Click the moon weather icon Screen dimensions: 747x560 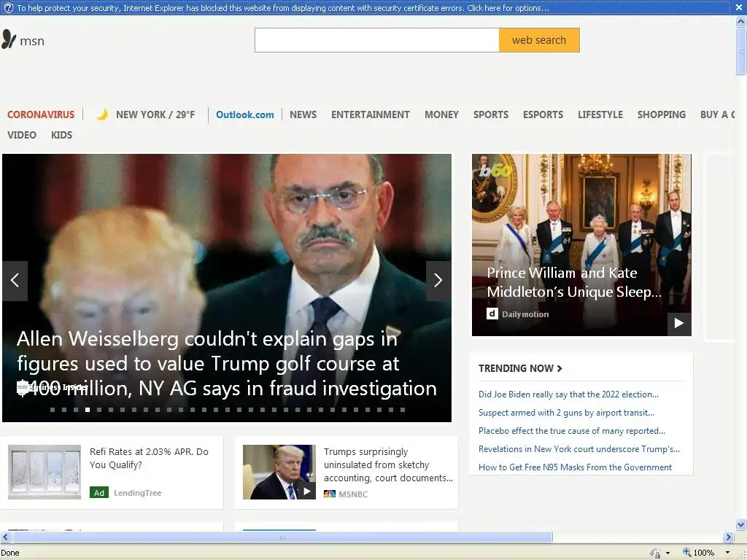(102, 114)
